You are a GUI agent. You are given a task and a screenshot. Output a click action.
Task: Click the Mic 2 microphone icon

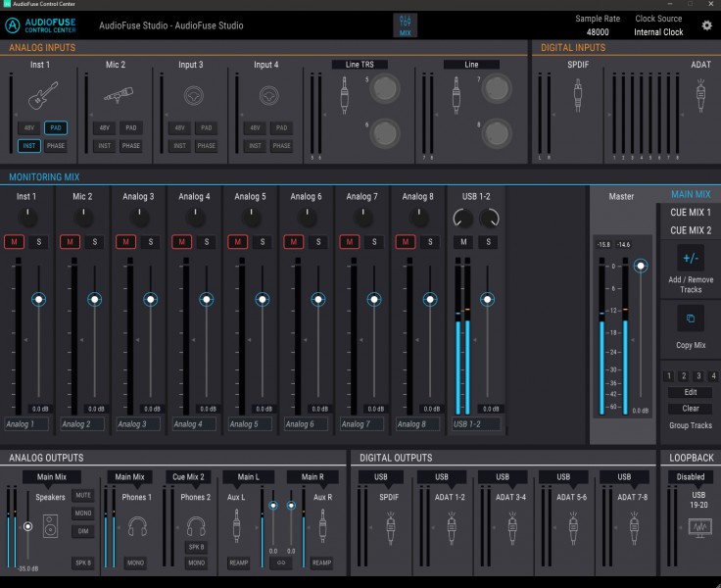119,94
